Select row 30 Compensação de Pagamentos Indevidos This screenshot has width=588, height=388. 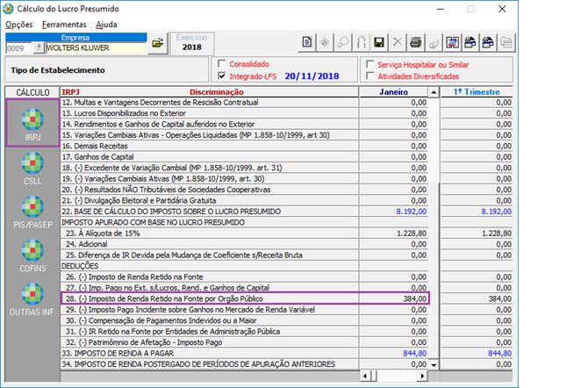click(210, 320)
